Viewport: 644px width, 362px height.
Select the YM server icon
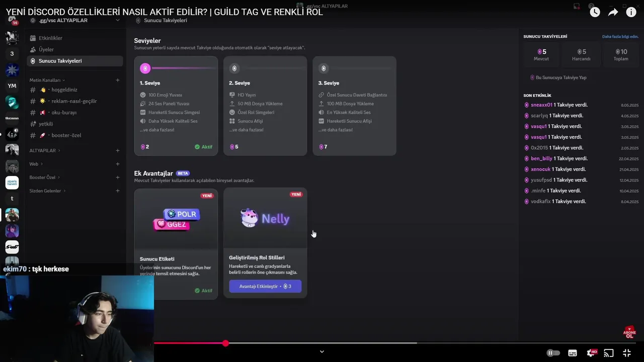12,85
